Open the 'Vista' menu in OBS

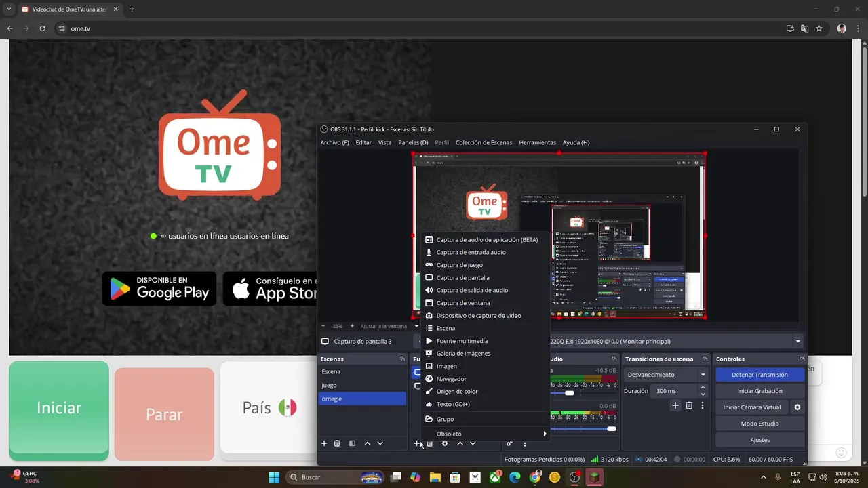[x=384, y=142]
